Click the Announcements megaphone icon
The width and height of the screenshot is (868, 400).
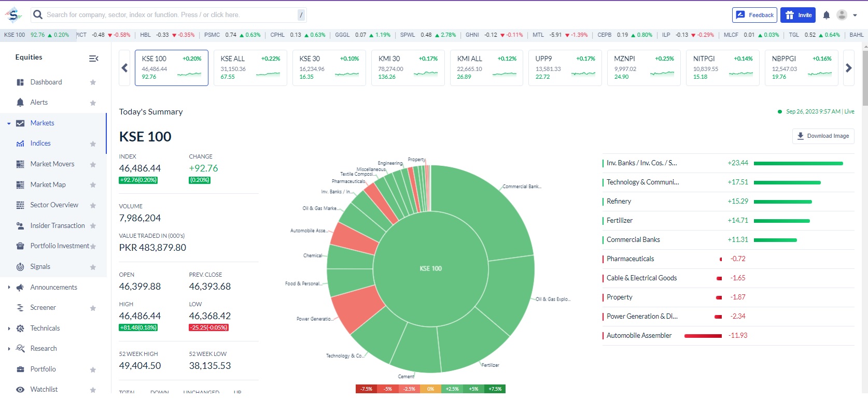coord(20,288)
